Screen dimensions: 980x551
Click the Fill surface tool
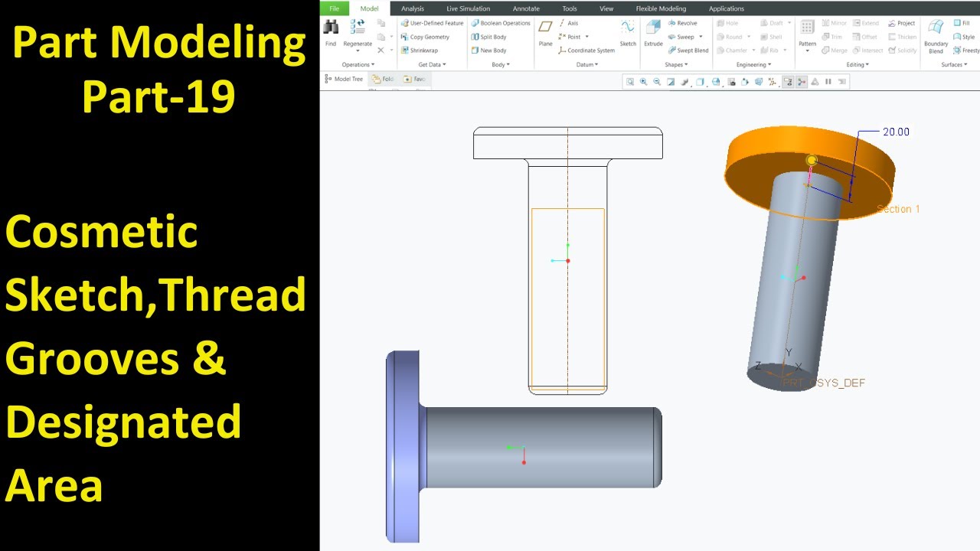962,23
